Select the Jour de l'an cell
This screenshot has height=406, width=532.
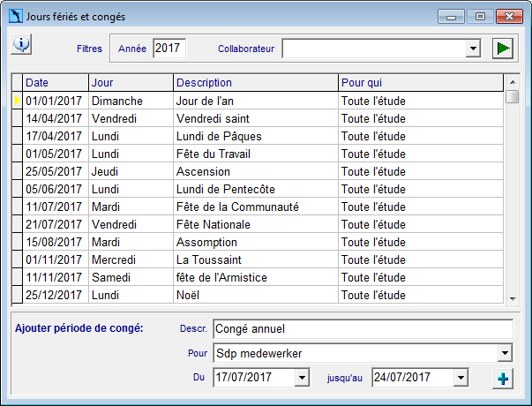pos(256,101)
